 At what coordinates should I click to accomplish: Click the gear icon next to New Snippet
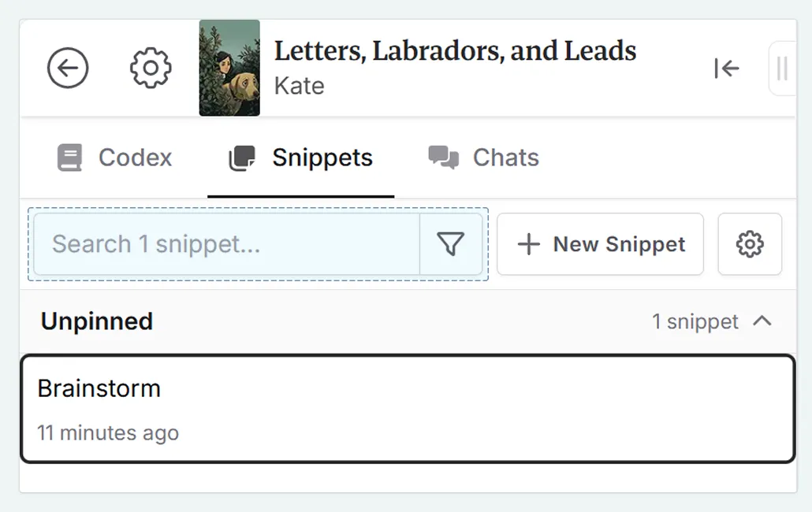coord(749,244)
